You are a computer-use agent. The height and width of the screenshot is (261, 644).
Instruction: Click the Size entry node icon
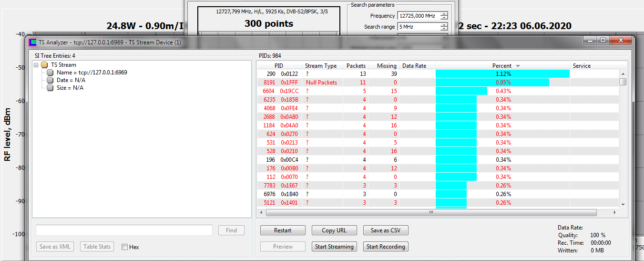50,88
